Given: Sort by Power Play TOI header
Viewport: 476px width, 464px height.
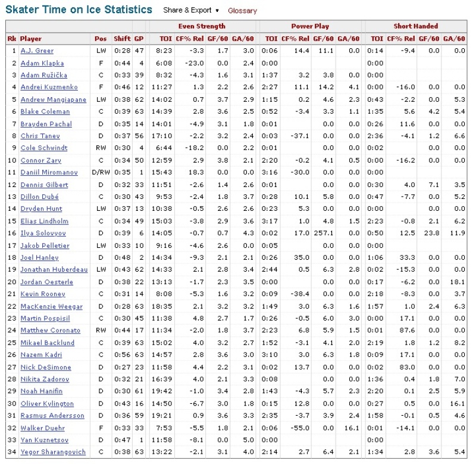Looking at the screenshot, I should pyautogui.click(x=271, y=39).
